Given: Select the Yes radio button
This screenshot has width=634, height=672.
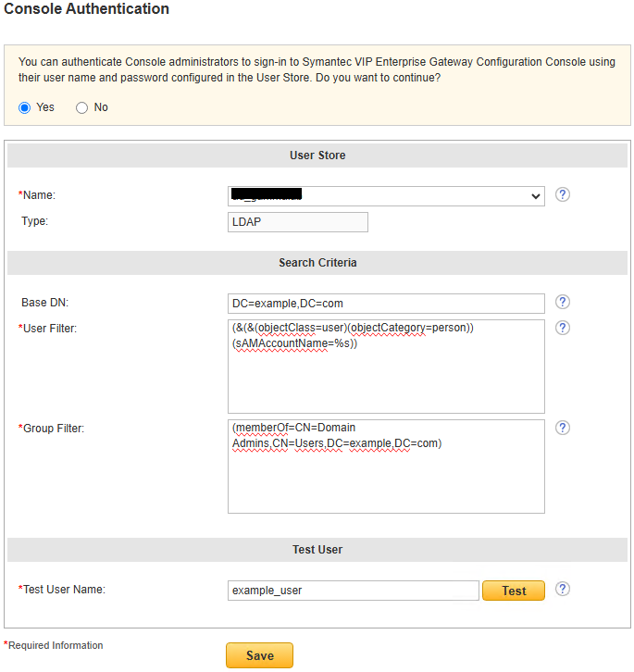Looking at the screenshot, I should tap(25, 107).
